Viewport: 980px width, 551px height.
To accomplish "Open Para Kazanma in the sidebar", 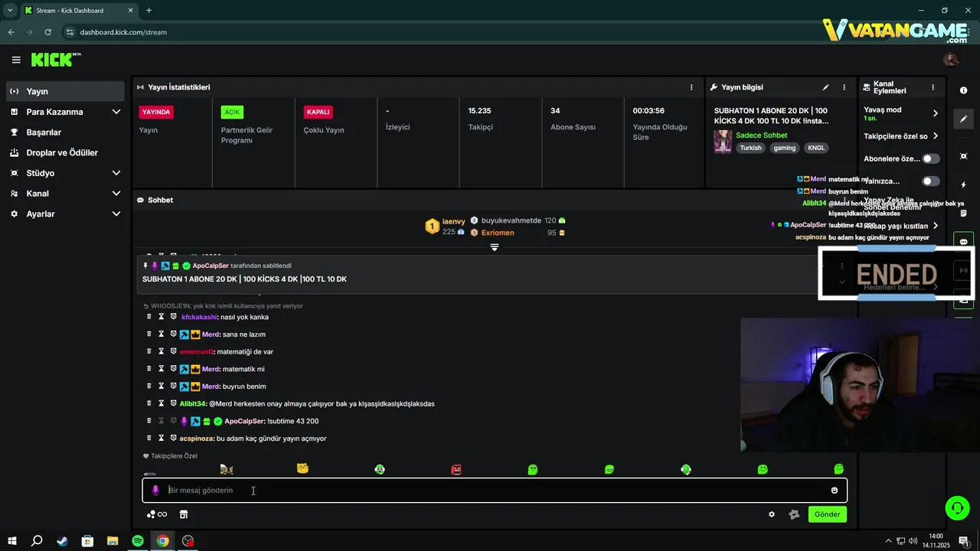I will point(65,112).
